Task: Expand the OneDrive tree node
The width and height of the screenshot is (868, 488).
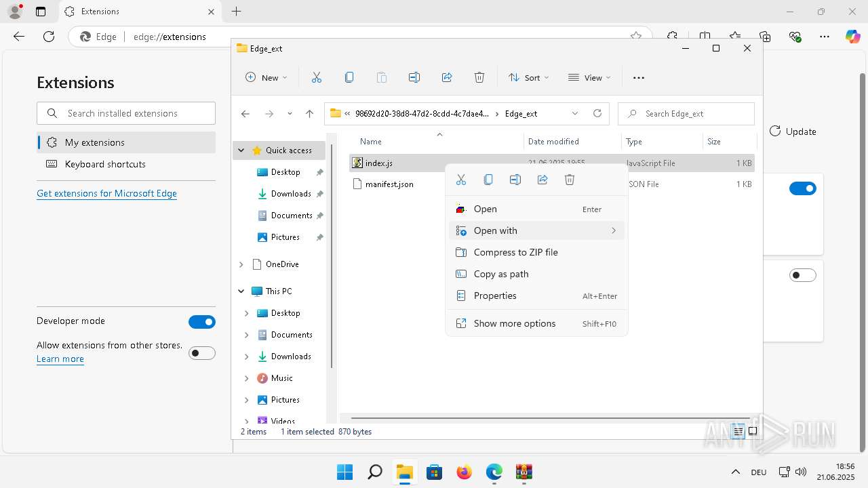Action: coord(241,264)
